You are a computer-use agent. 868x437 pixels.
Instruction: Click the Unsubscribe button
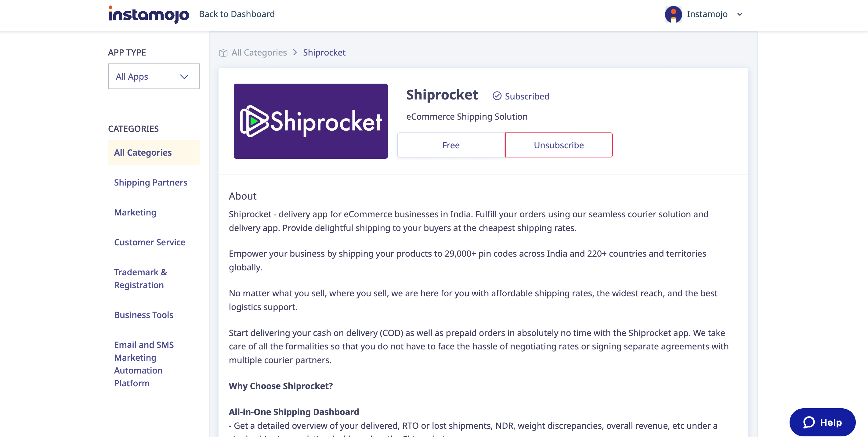click(x=558, y=145)
